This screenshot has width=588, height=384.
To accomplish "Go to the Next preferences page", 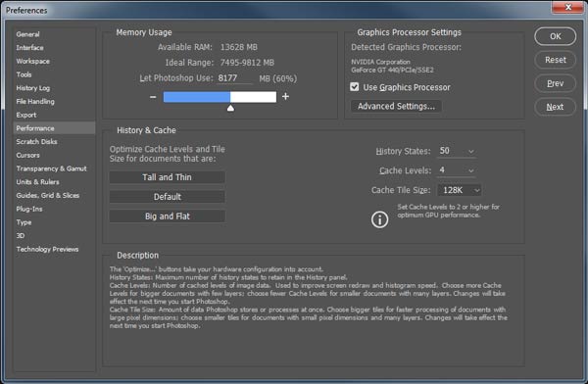I will [555, 107].
